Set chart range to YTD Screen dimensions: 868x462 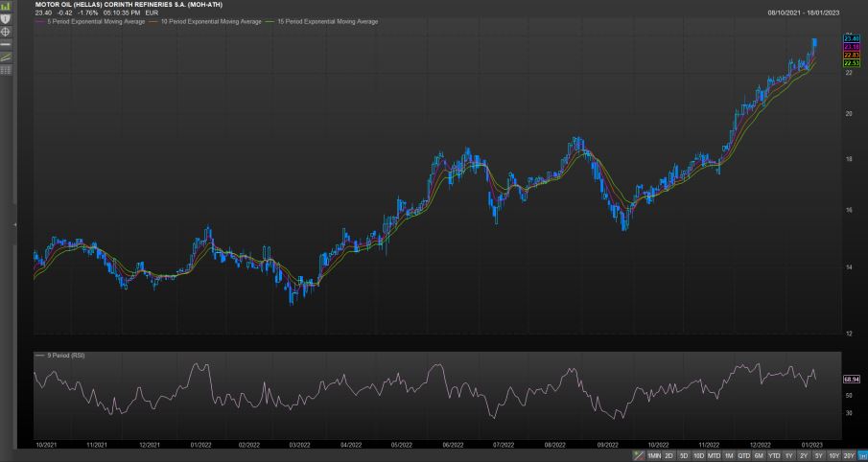coord(774,455)
